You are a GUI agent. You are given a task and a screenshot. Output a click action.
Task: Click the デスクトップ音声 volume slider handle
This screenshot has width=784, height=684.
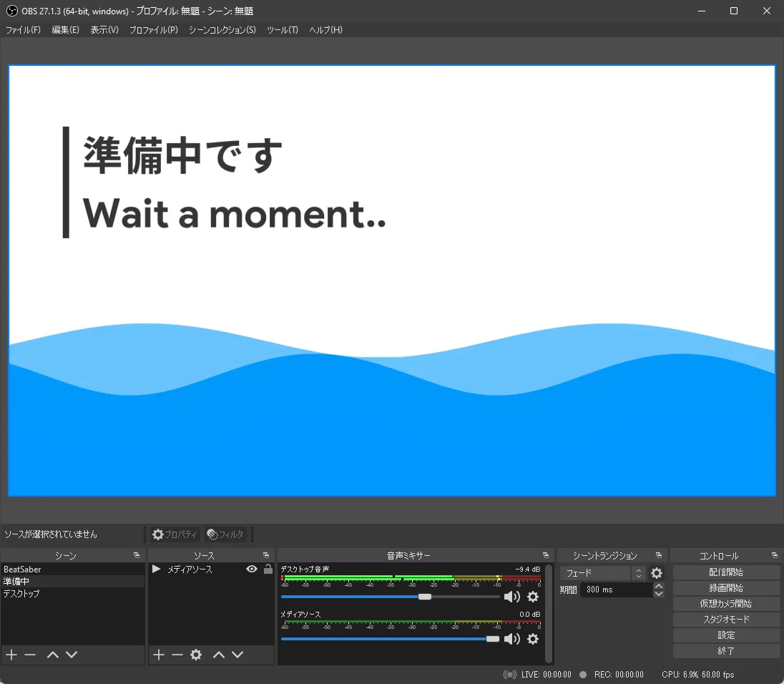coord(425,597)
